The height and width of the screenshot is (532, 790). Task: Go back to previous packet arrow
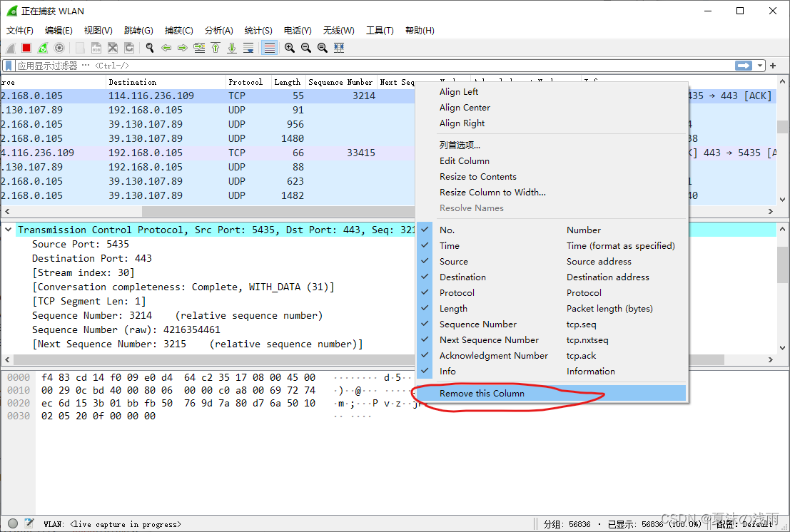pos(166,48)
